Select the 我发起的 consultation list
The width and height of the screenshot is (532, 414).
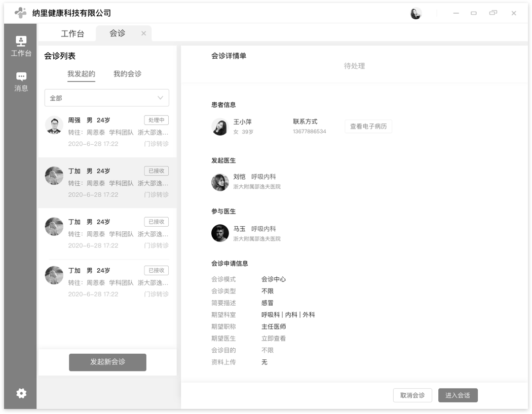click(x=81, y=73)
